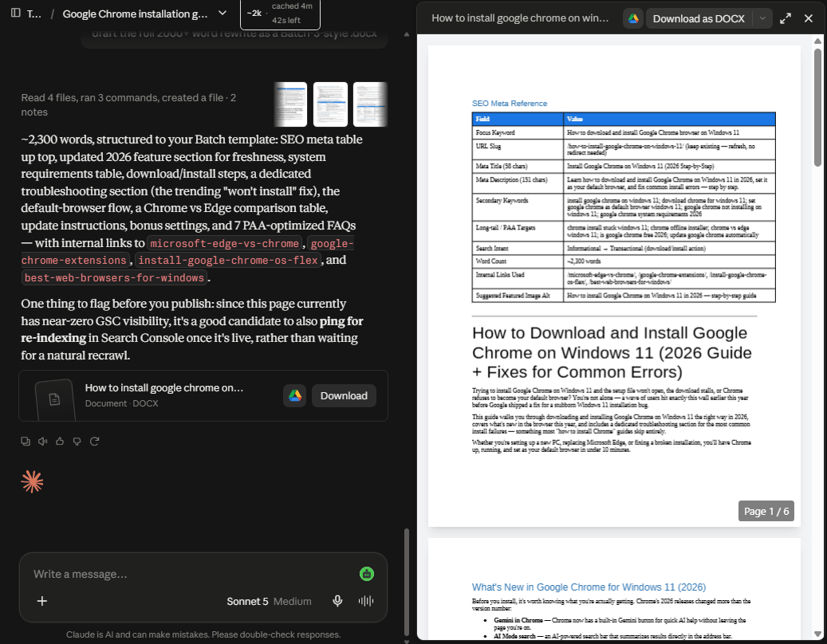Viewport: 827px width, 644px height.
Task: Open the first document page thumbnail
Action: (290, 104)
